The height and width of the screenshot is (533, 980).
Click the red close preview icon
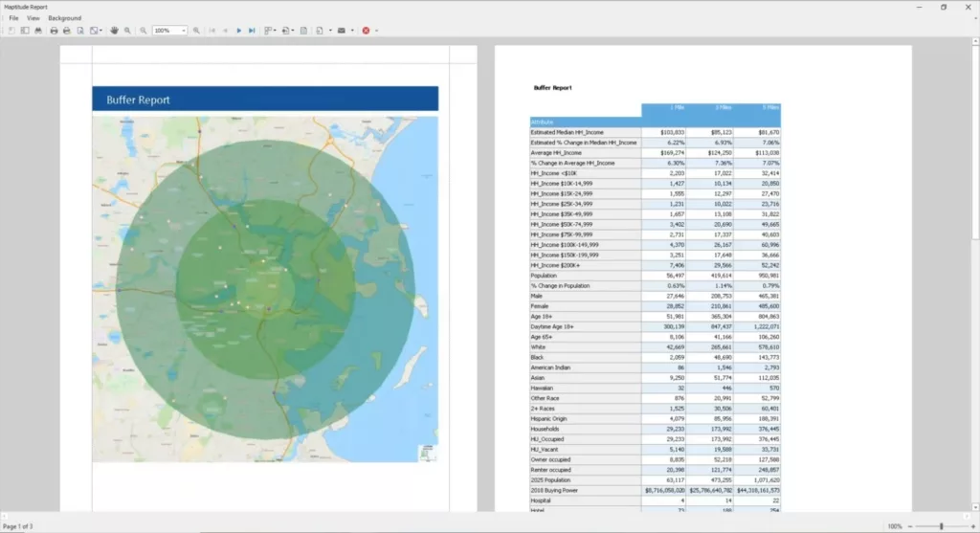click(x=366, y=31)
